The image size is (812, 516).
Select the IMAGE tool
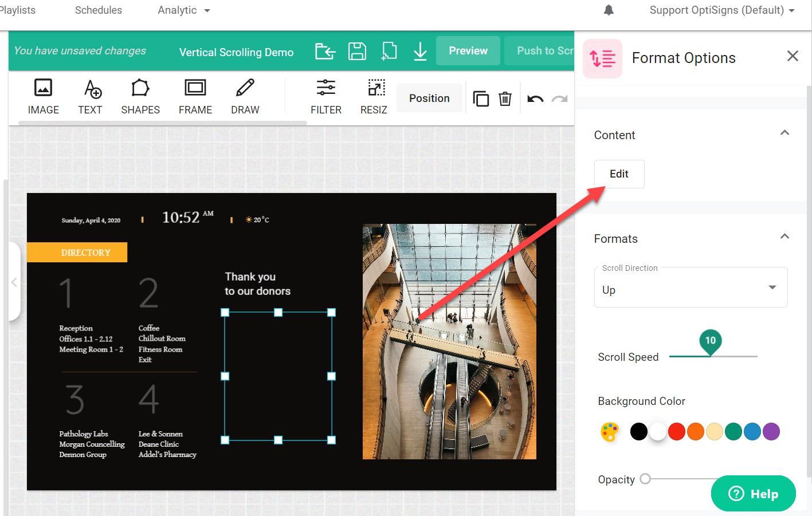pos(44,96)
